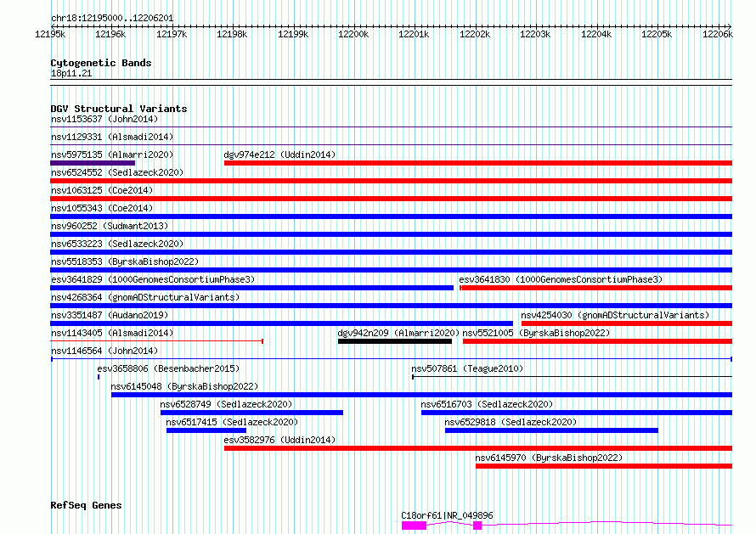Screen dimensions: 756x534
Task: Click the nsv6529818 (Sedlazeck2020) label
Action: 511,422
